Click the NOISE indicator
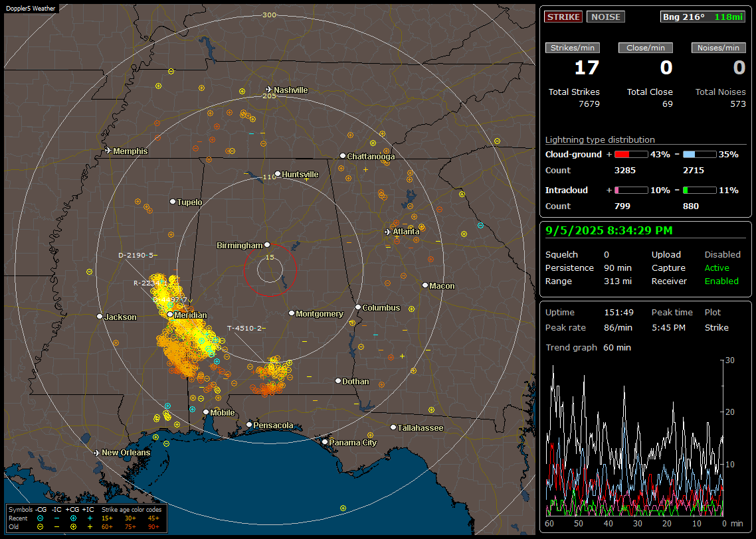 pos(606,17)
